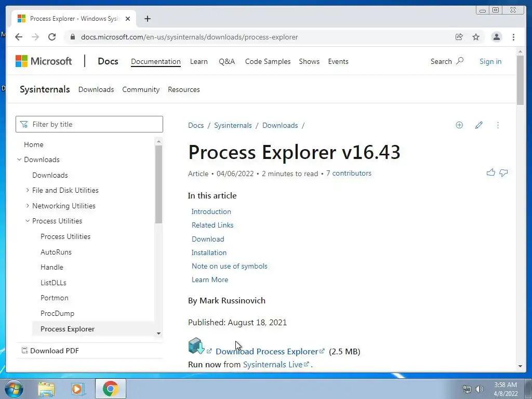Close the Process Explorer tab
Viewport: 532px width, 399px height.
(x=128, y=19)
